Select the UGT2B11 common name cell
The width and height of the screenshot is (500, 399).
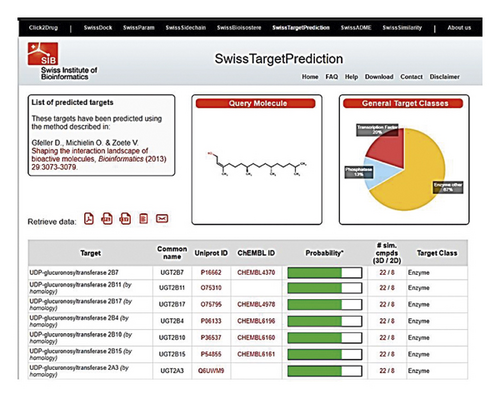coord(172,287)
